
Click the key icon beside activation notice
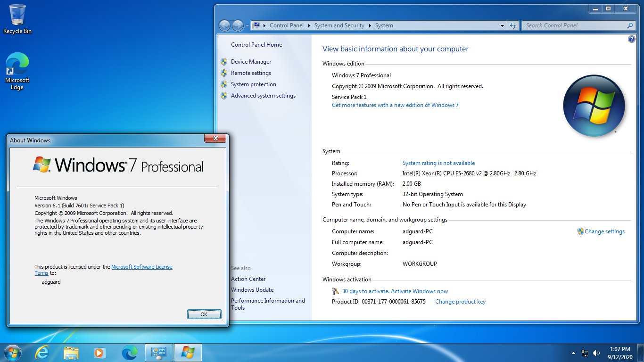(335, 291)
